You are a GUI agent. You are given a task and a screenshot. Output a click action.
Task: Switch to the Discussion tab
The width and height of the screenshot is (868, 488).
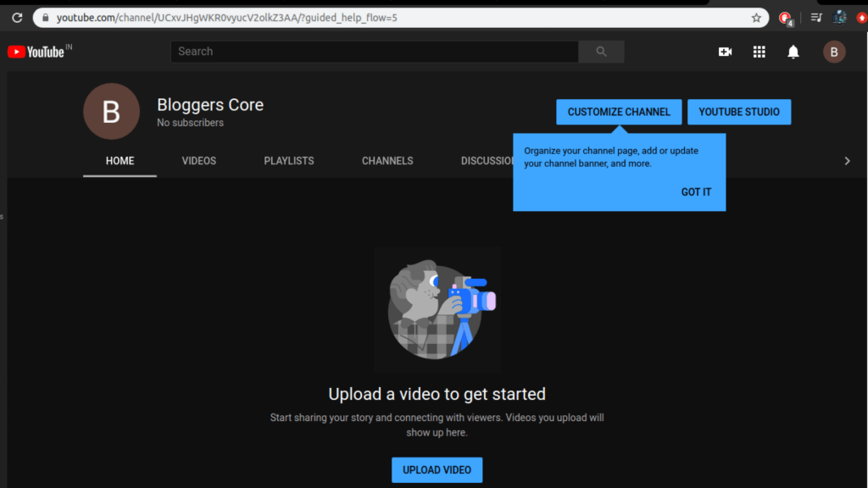coord(487,161)
